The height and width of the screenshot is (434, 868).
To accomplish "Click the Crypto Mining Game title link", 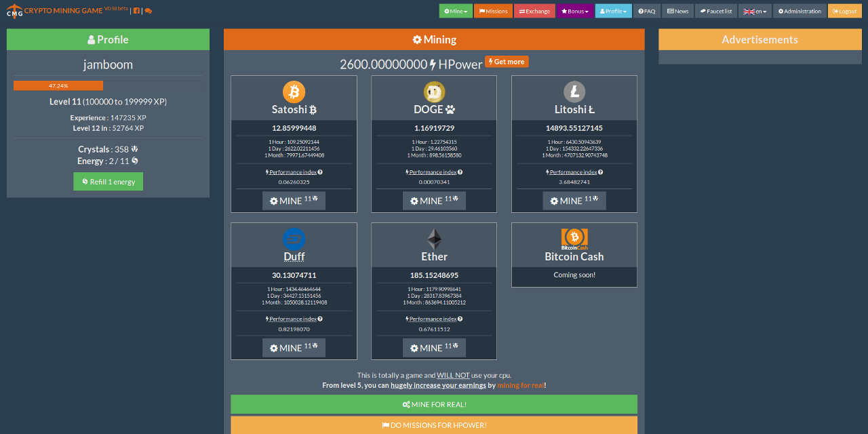I will click(x=64, y=11).
